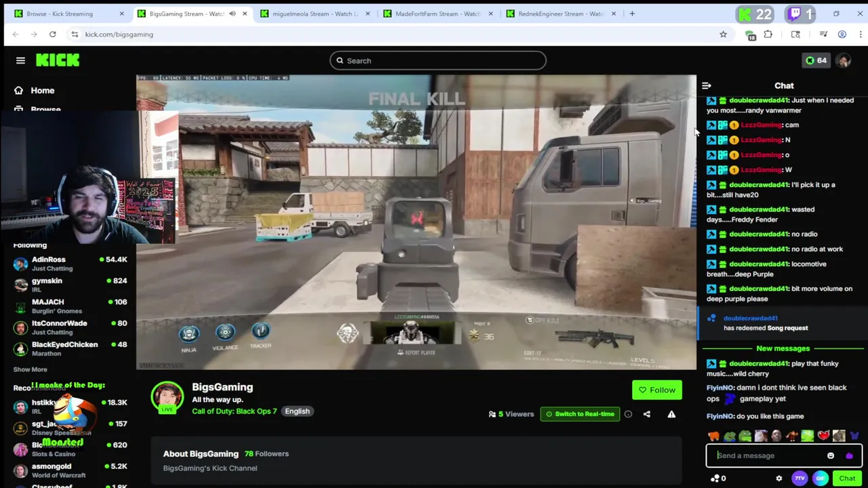Screen dimensions: 868x488
Task: Reload the page
Action: [52, 34]
